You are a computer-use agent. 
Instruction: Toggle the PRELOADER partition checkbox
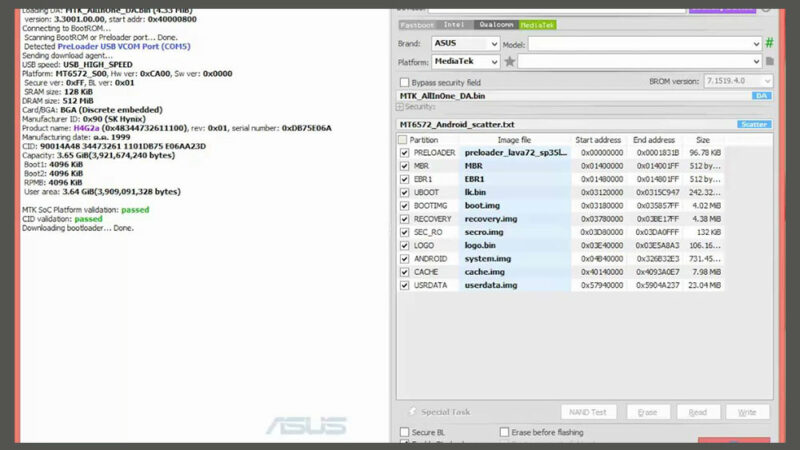tap(405, 153)
